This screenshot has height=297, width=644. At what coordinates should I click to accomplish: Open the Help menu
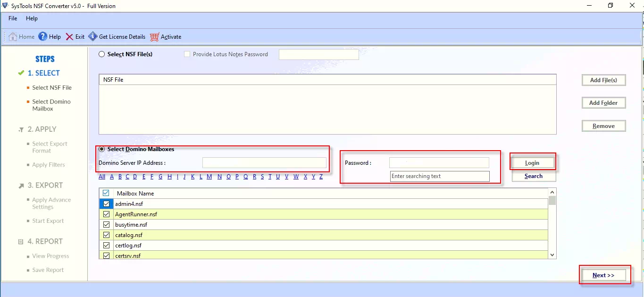[x=32, y=18]
